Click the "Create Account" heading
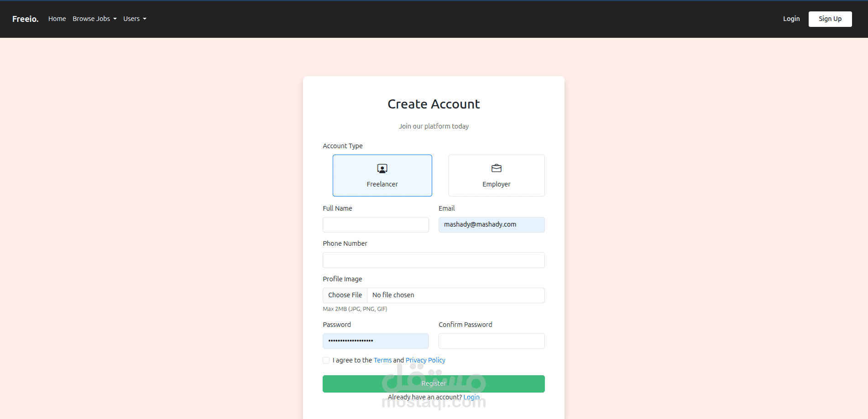868x419 pixels. (434, 104)
